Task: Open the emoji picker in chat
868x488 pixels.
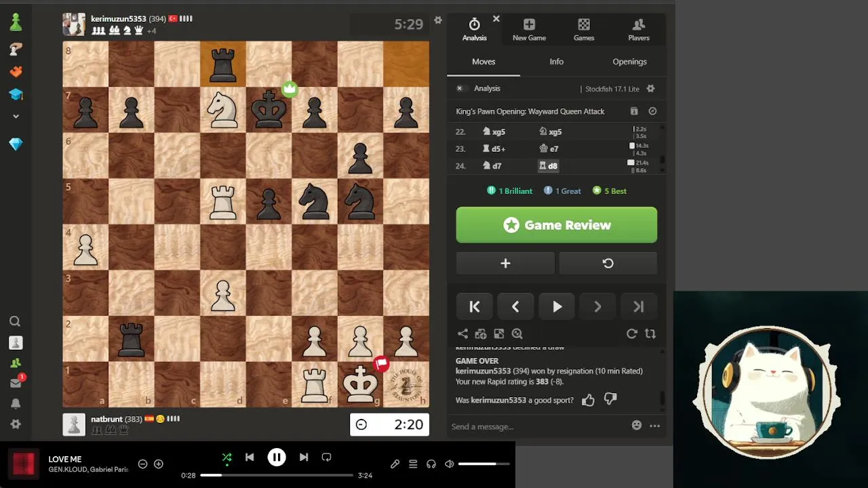Action: coord(636,426)
